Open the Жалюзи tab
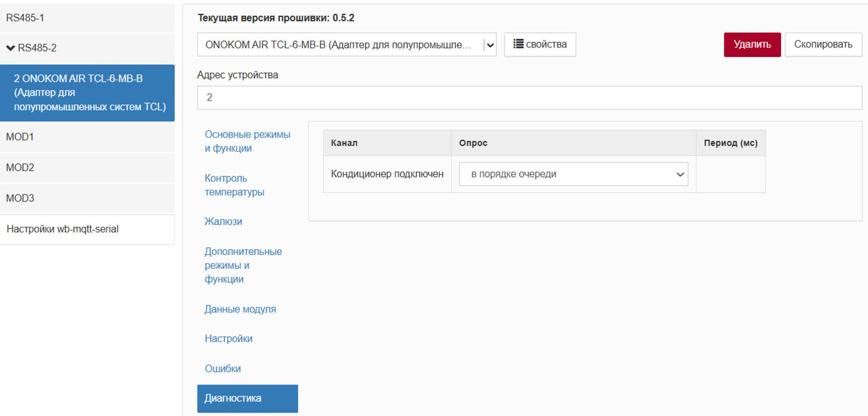868x416 pixels. pos(223,222)
